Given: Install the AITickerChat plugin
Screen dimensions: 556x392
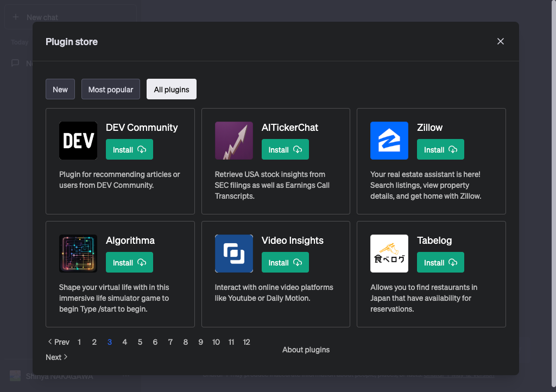Looking at the screenshot, I should point(285,150).
